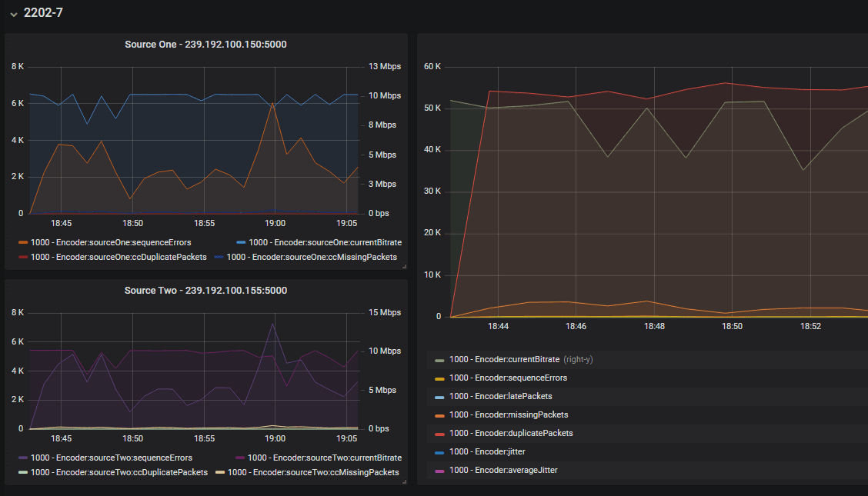868x496 pixels.
Task: Show only the Encoder:averageJitter series
Action: pos(503,470)
